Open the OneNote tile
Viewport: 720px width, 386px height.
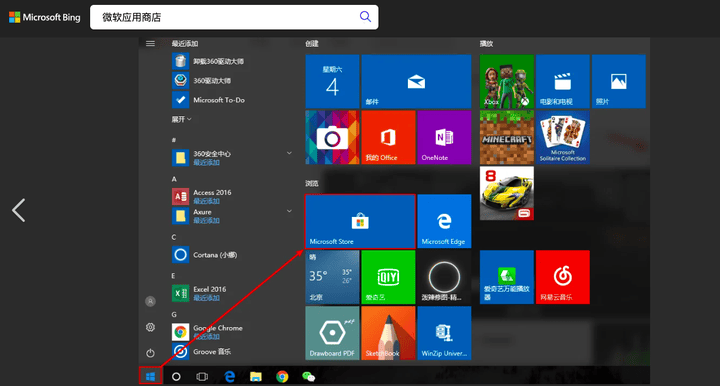coord(444,137)
